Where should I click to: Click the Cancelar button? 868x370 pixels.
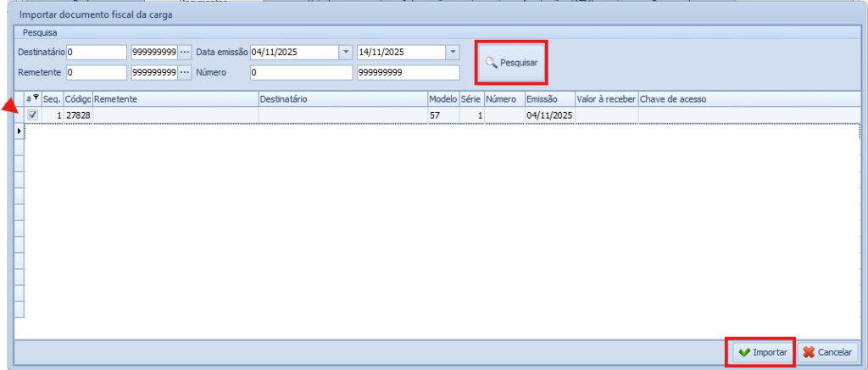pos(829,351)
